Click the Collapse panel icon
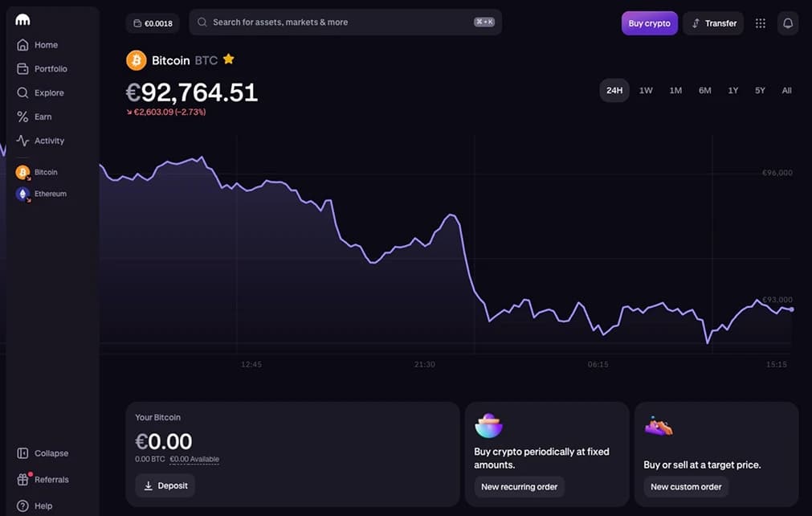 tap(22, 453)
